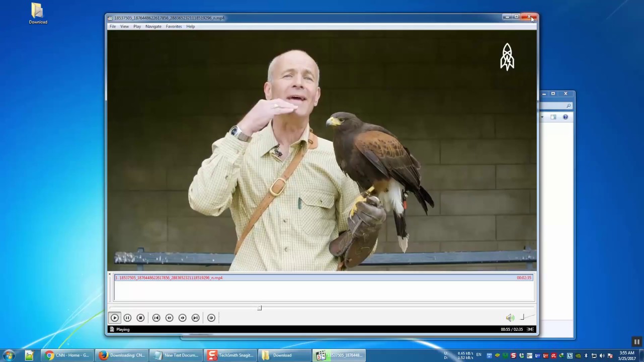Switch to Chrome CNN - Home taskbar window
This screenshot has height=362, width=644.
67,355
